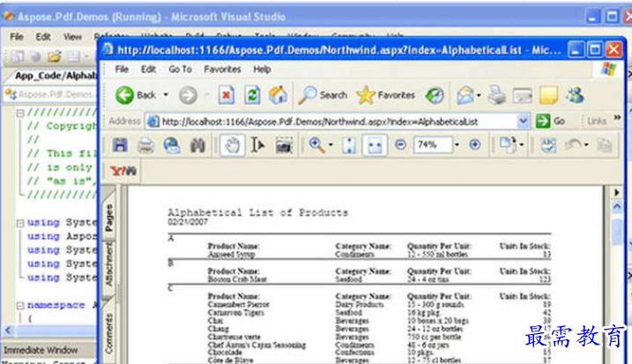Screen dimensions: 632x364
Task: Click the Zoom In plus button
Action: click(x=475, y=145)
